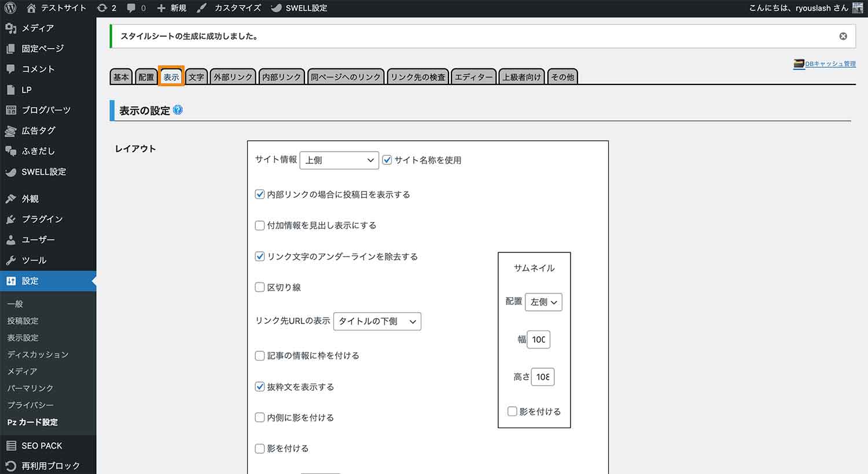The width and height of the screenshot is (868, 474).
Task: Open カスタマイズ via the brush icon
Action: click(201, 8)
